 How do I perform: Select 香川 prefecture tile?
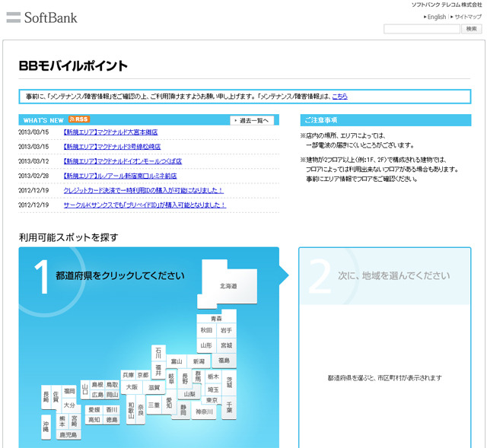click(x=112, y=410)
